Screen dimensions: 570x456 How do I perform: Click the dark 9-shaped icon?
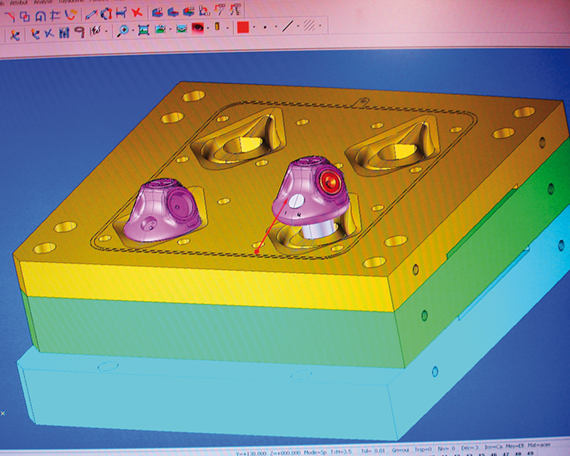click(80, 32)
